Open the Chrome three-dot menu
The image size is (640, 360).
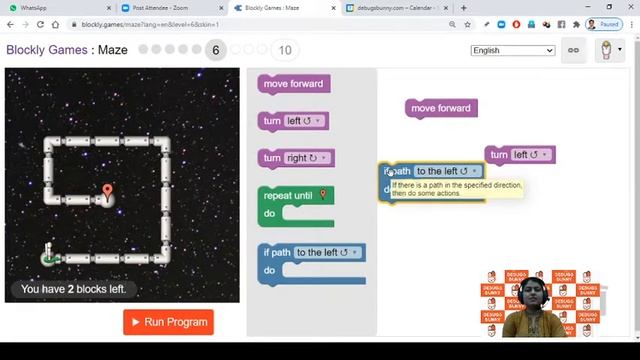(631, 24)
